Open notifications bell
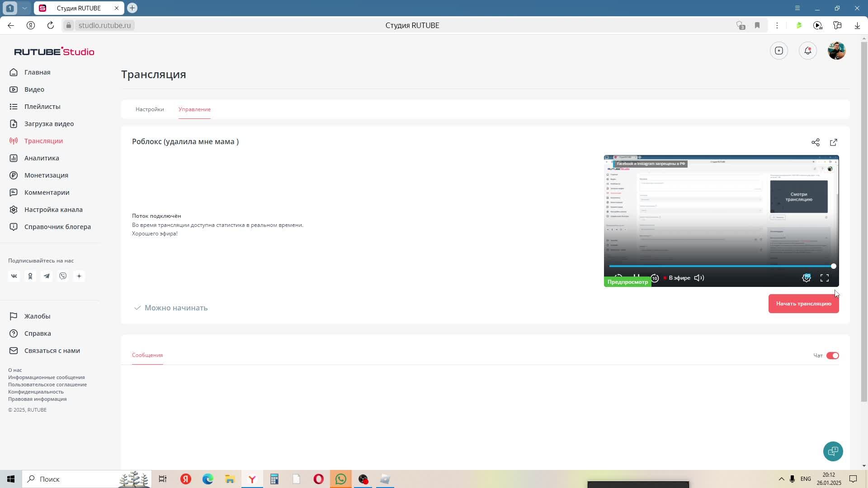The width and height of the screenshot is (868, 488). [808, 51]
